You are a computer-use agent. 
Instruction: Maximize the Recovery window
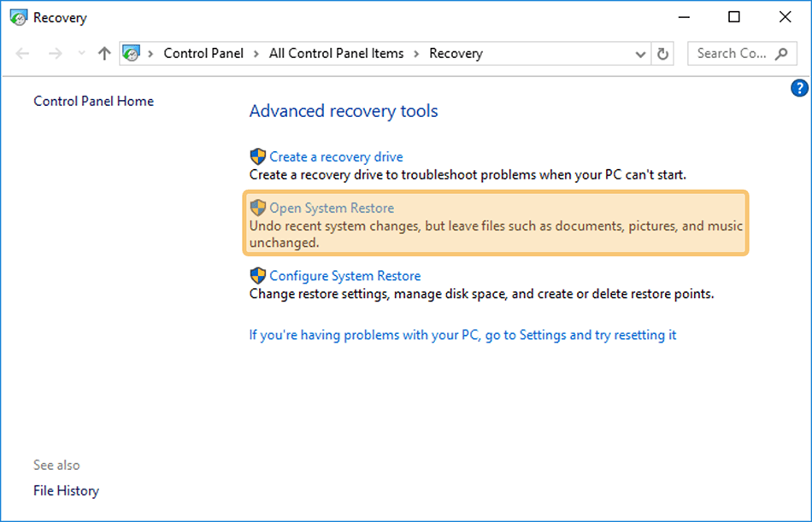coord(734,17)
